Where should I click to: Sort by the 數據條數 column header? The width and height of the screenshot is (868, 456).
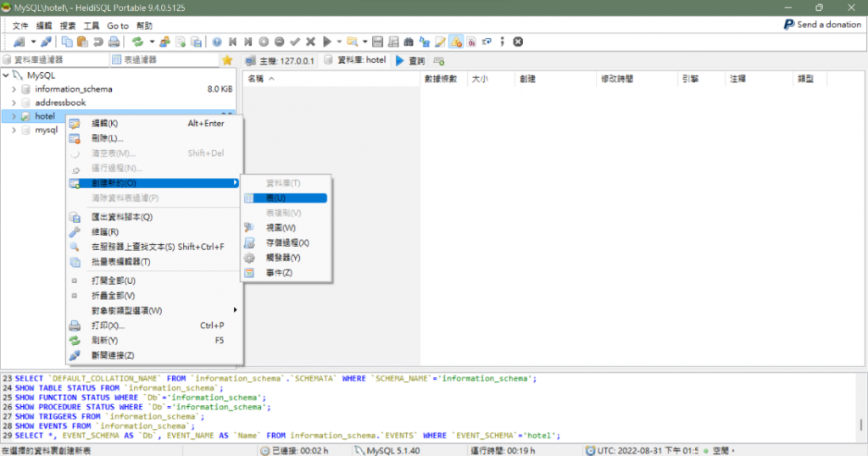pyautogui.click(x=443, y=79)
